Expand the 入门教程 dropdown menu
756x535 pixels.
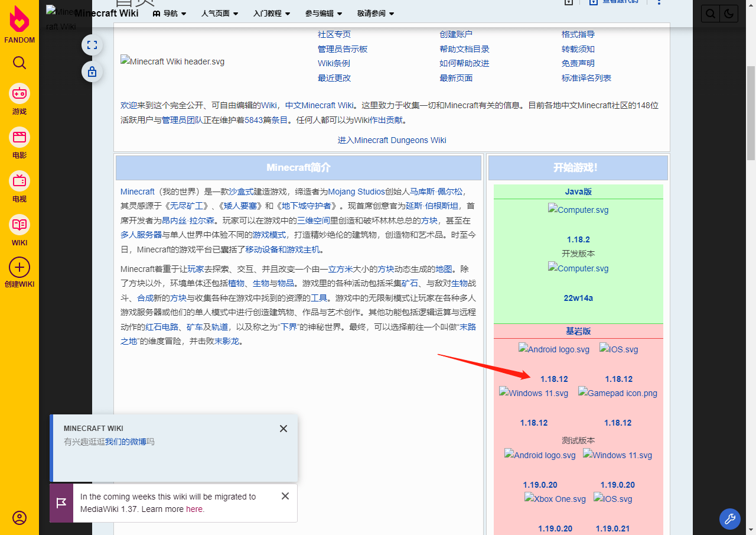point(272,14)
